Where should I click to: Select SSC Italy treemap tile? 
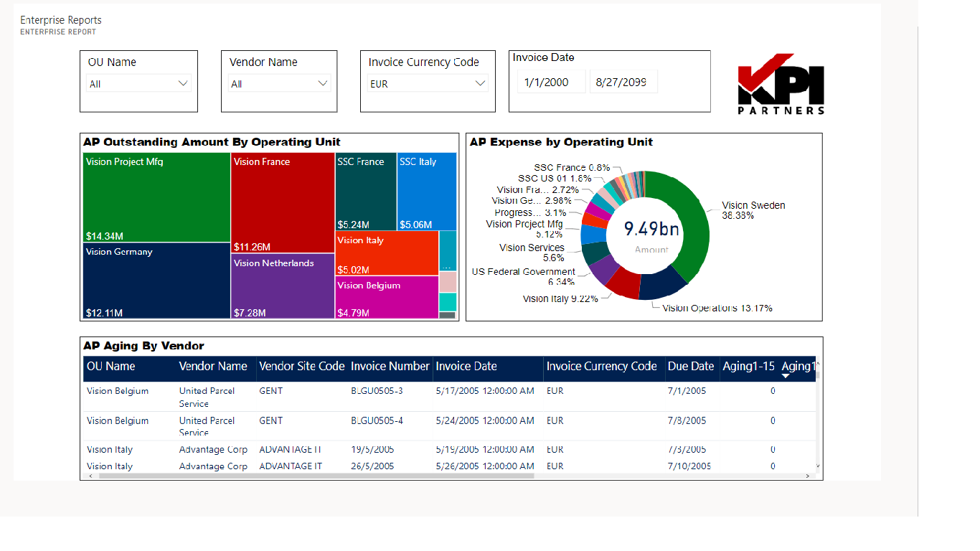pos(427,192)
